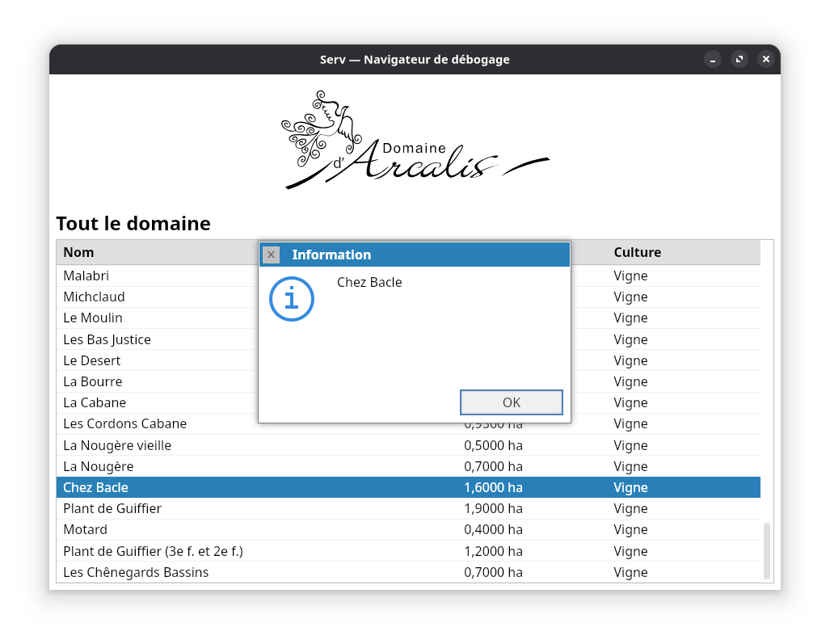Image resolution: width=830 pixels, height=644 pixels.
Task: Click the 1,6000 ha area of Chez Bacle
Action: (x=493, y=487)
